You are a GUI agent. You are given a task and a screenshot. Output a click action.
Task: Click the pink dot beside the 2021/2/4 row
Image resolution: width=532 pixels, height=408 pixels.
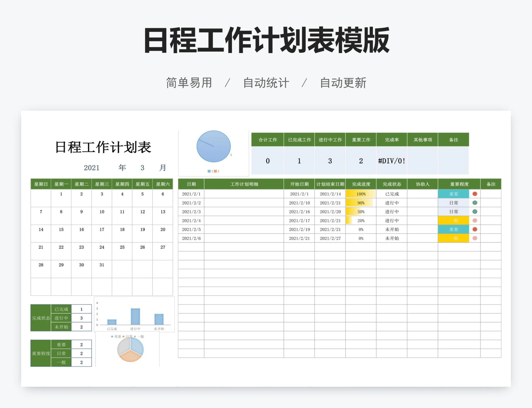(474, 221)
